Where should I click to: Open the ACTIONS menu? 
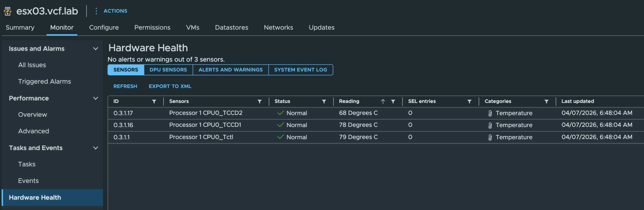point(115,11)
